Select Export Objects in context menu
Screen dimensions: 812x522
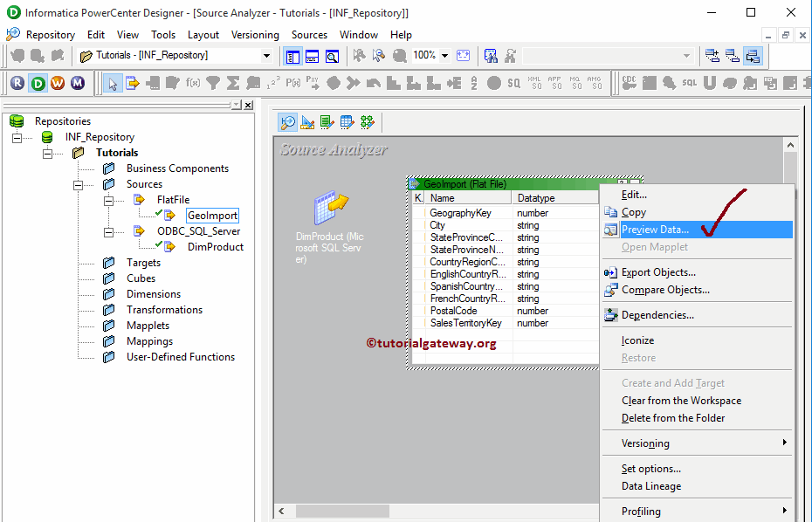tap(697, 272)
